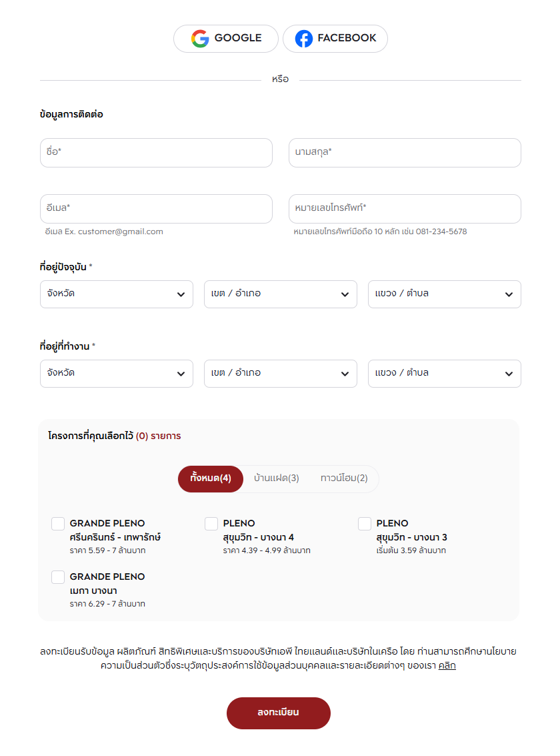This screenshot has height=756, width=560.
Task: Click the Facebook logo icon
Action: [x=304, y=39]
